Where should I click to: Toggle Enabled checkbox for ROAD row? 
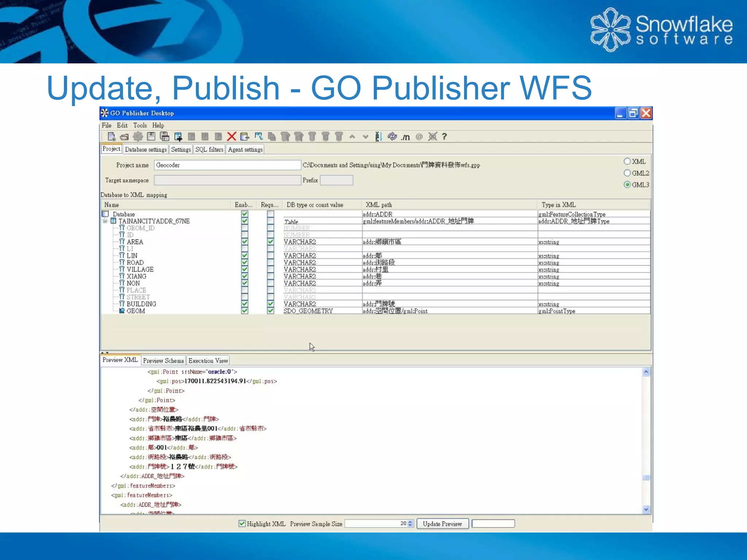click(x=245, y=262)
